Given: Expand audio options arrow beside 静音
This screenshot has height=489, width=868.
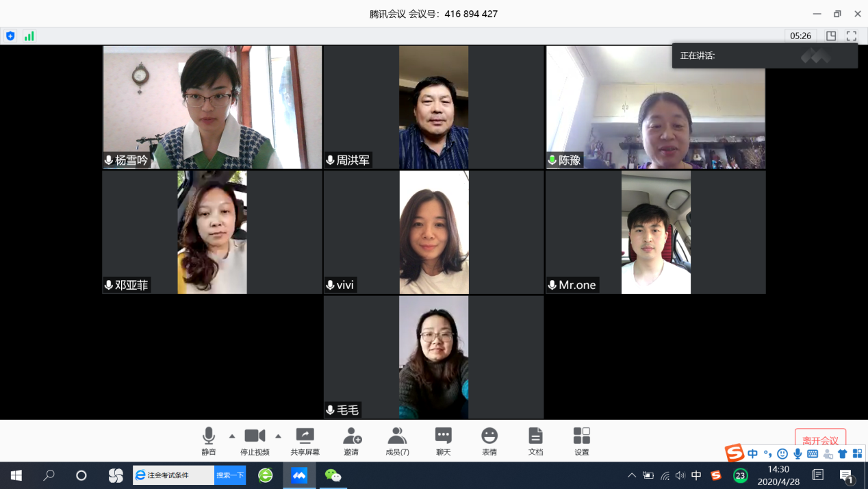Looking at the screenshot, I should click(x=232, y=436).
